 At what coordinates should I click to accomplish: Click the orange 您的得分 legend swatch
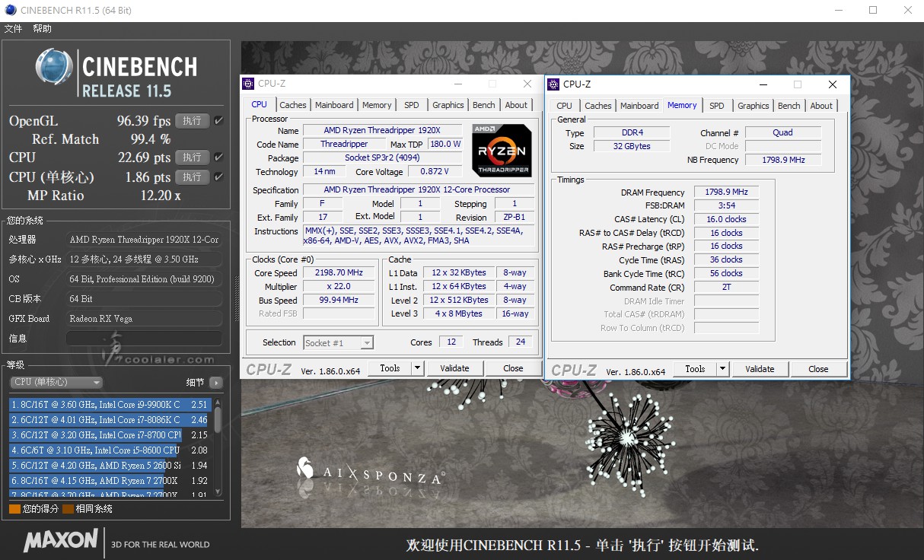14,509
